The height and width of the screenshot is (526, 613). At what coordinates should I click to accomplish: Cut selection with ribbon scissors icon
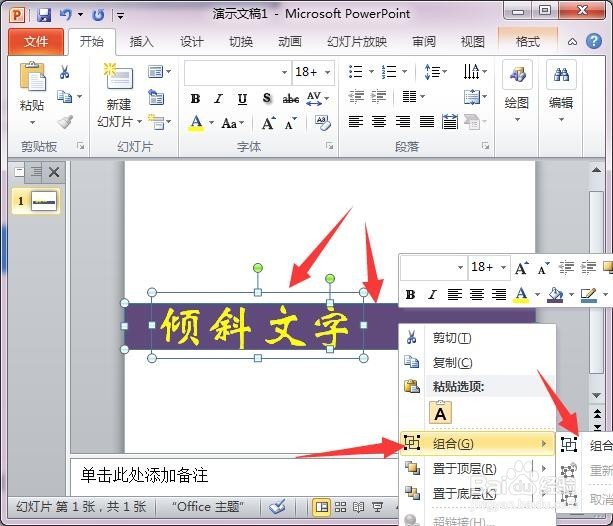pos(65,72)
